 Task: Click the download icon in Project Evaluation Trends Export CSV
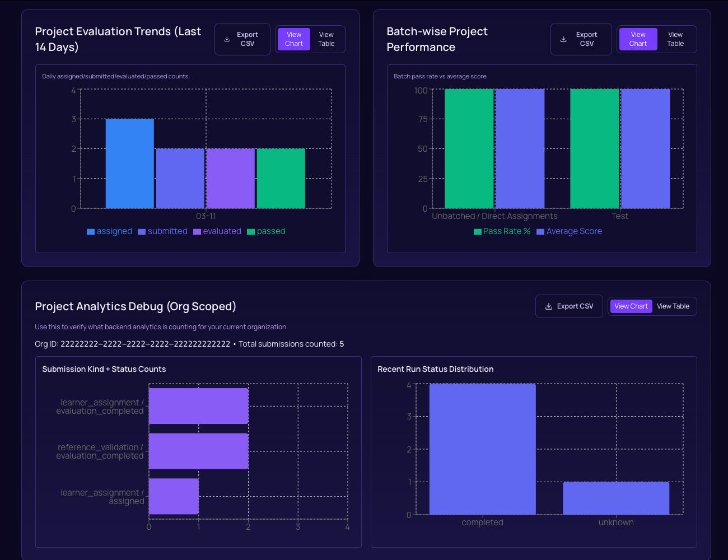[x=226, y=39]
